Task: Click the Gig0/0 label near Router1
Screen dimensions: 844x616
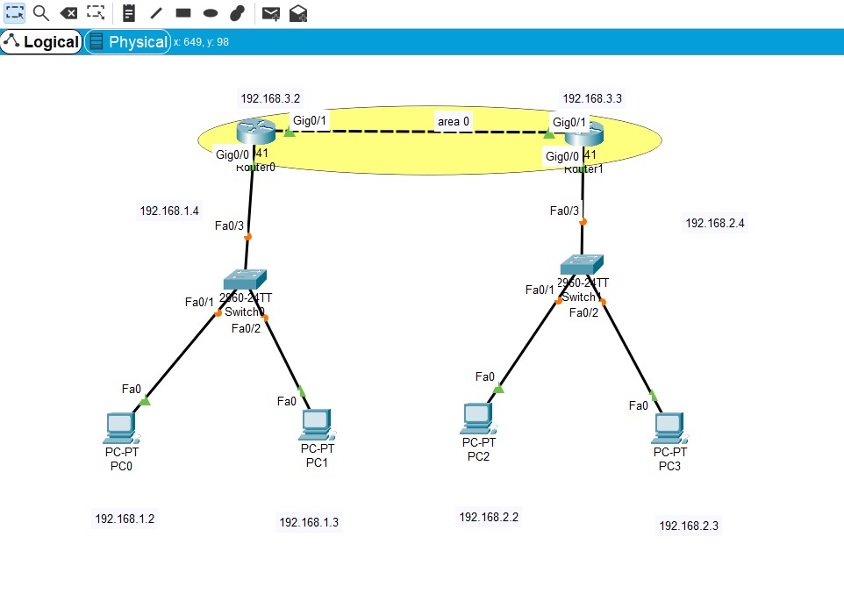Action: pos(562,157)
